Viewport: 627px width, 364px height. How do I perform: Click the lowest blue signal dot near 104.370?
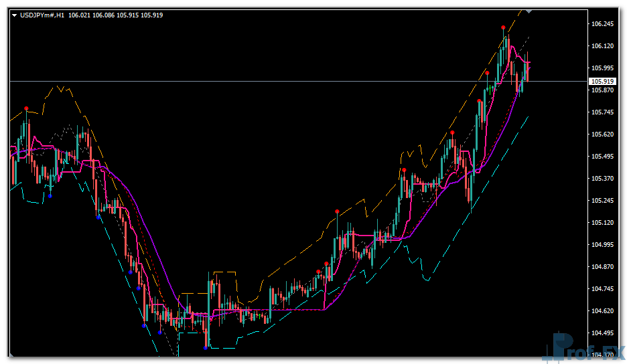tap(206, 347)
